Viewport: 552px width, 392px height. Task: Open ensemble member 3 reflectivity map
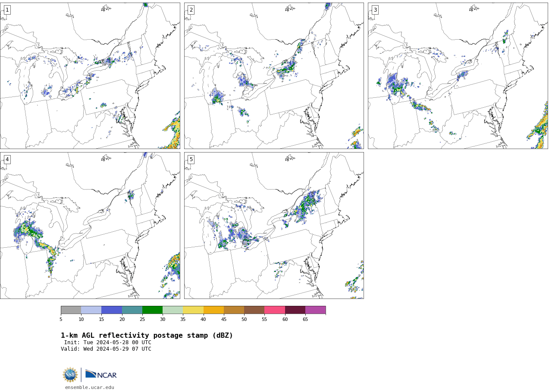(458, 76)
